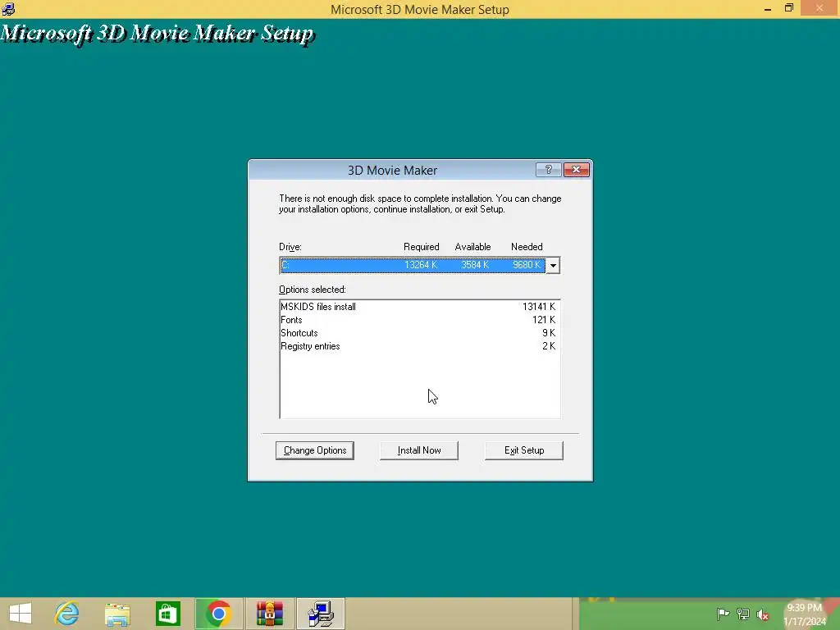Open the Windows Start button

coord(21,614)
